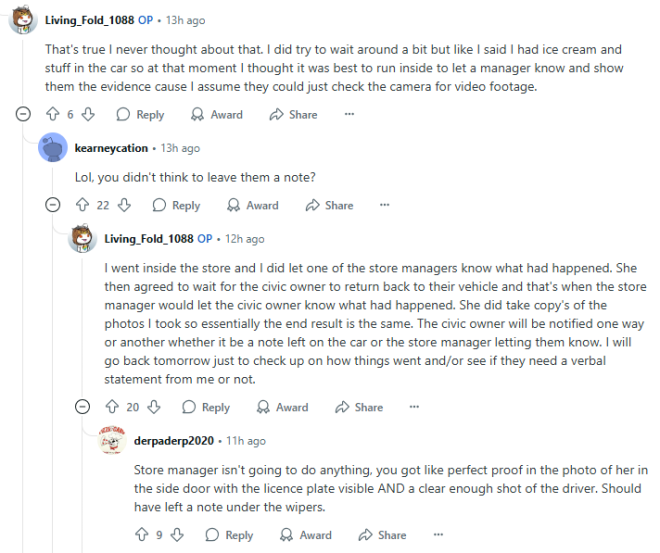Collapse the top Living_Fold_1088 comment thread

tap(23, 115)
